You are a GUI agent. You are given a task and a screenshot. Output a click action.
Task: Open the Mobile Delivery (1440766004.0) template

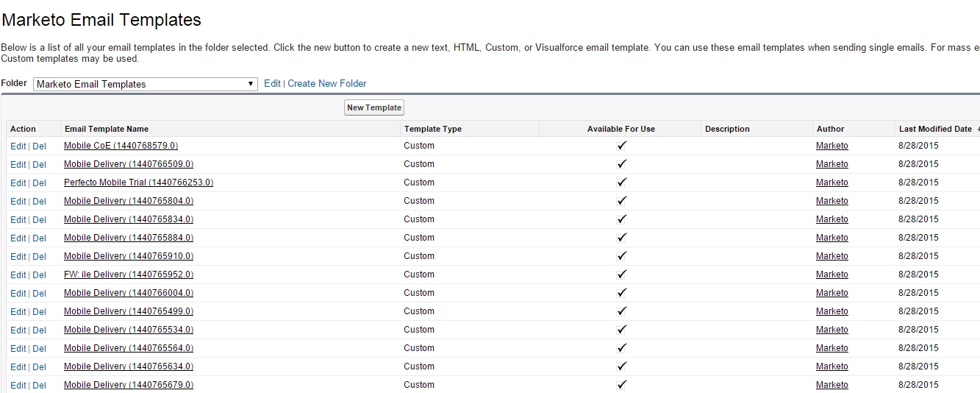(x=129, y=293)
